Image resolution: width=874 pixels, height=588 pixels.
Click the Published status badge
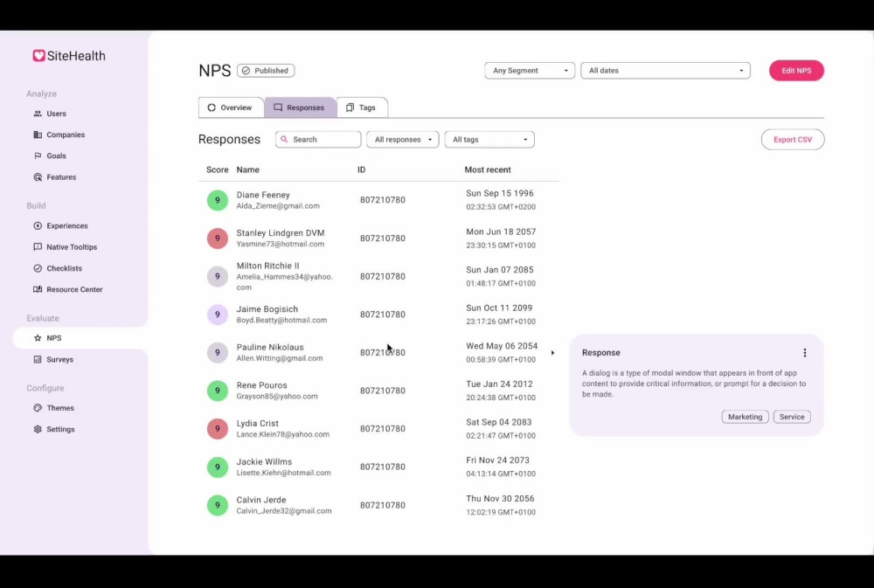pyautogui.click(x=266, y=70)
